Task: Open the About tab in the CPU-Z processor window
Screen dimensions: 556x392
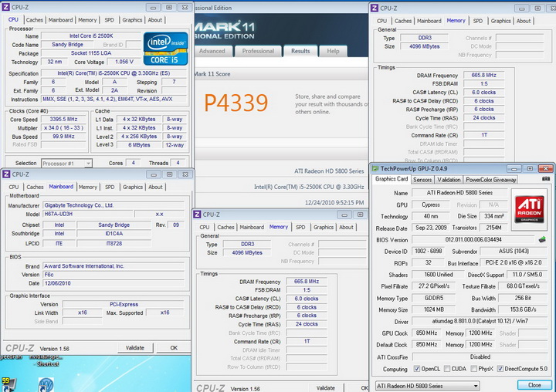Action: [155, 20]
